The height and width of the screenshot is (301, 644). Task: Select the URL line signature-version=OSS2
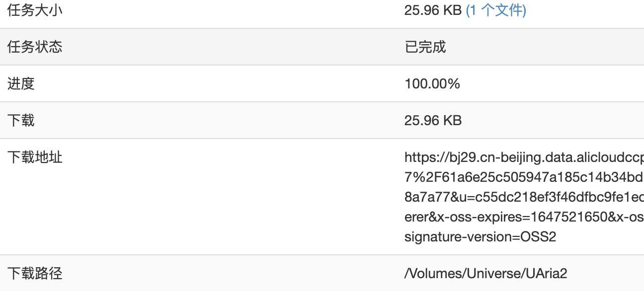point(482,236)
